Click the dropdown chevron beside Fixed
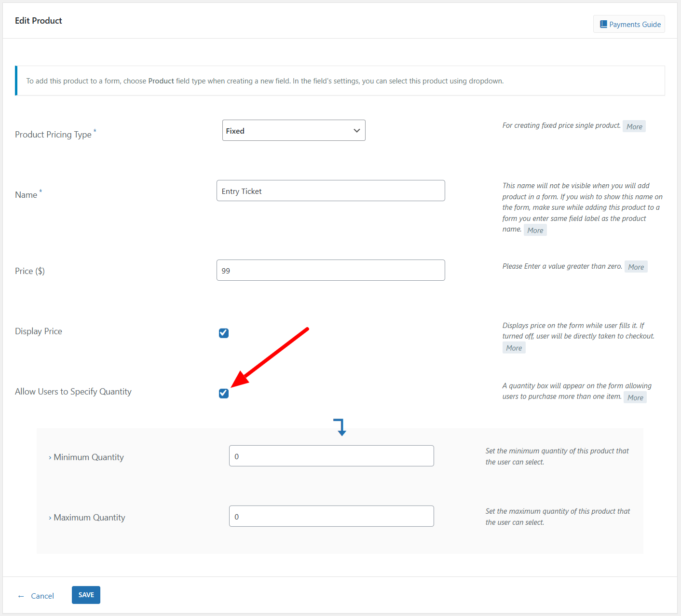Screen dimensions: 681x616 pos(357,131)
